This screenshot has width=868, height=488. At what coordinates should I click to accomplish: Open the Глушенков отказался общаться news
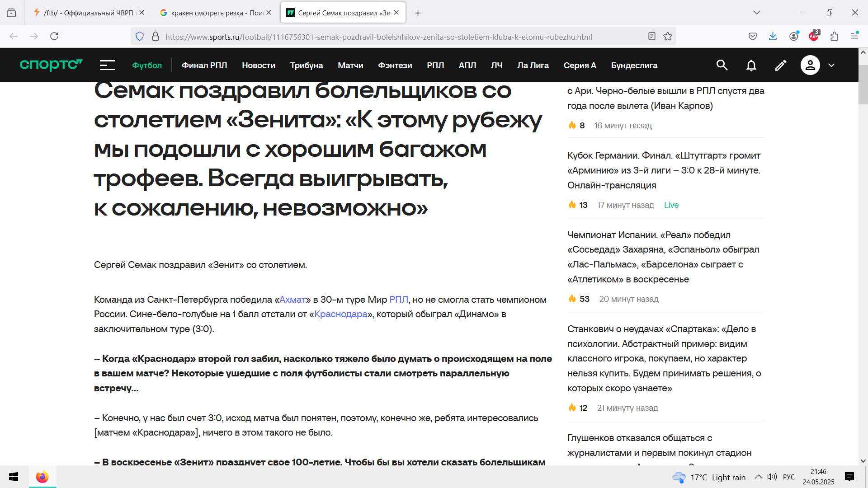[660, 445]
